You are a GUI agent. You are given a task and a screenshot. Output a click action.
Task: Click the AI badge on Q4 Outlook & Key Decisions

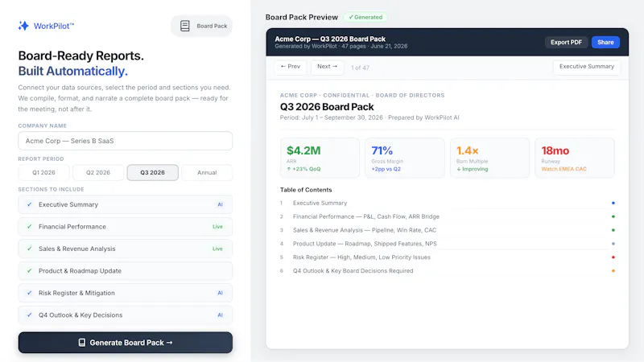pyautogui.click(x=220, y=315)
